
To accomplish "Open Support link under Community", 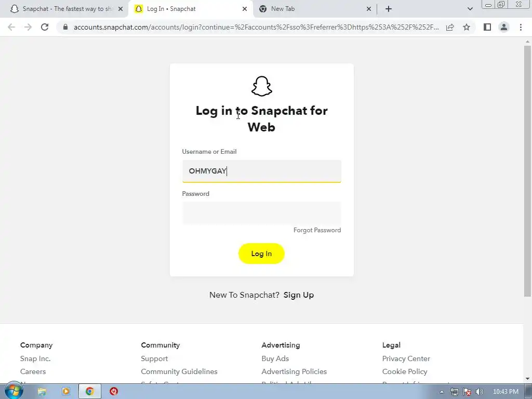I will pyautogui.click(x=154, y=358).
